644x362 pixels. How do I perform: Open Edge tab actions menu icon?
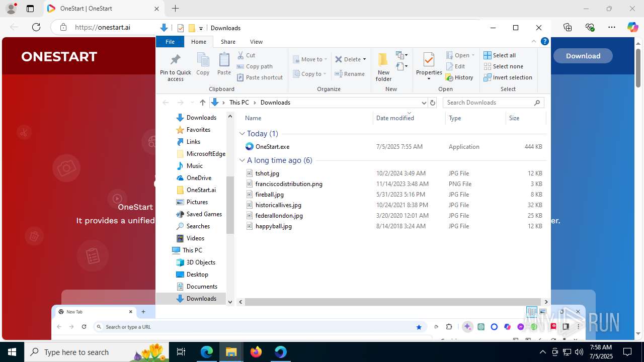tap(30, 9)
